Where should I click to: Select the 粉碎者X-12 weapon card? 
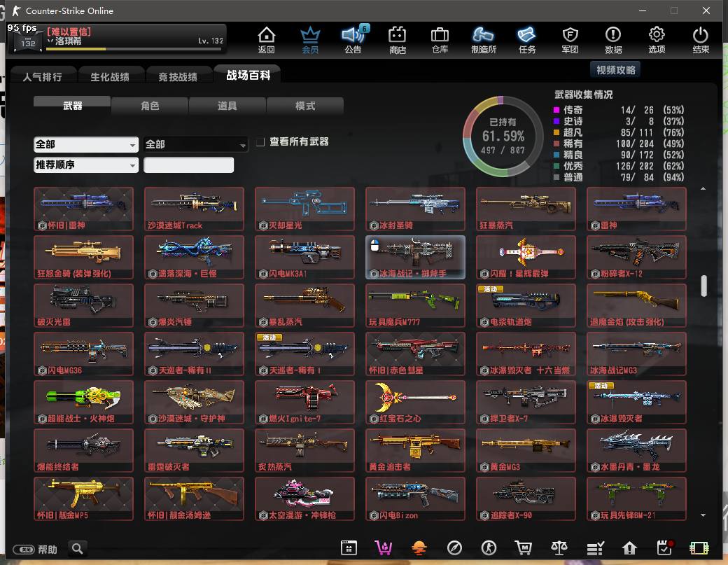(x=636, y=257)
